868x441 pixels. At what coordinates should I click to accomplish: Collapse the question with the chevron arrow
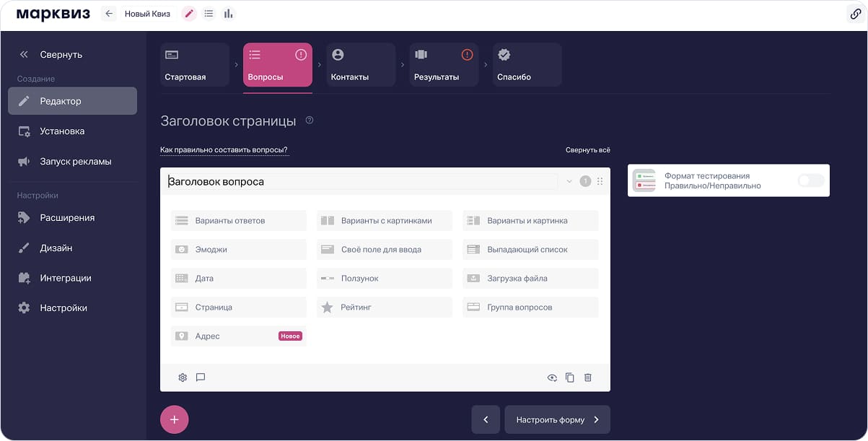pyautogui.click(x=569, y=182)
